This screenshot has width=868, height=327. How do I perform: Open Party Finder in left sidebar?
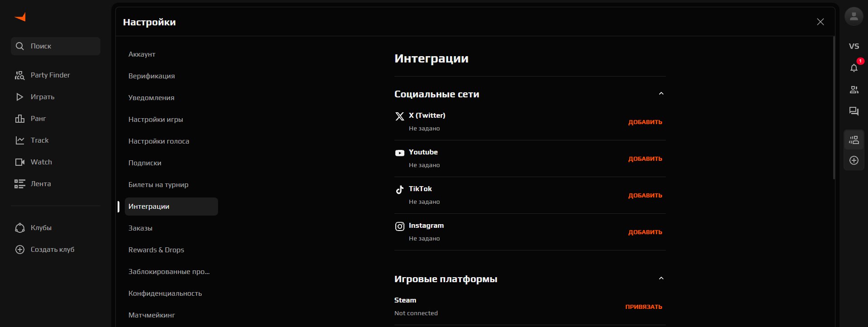[50, 75]
